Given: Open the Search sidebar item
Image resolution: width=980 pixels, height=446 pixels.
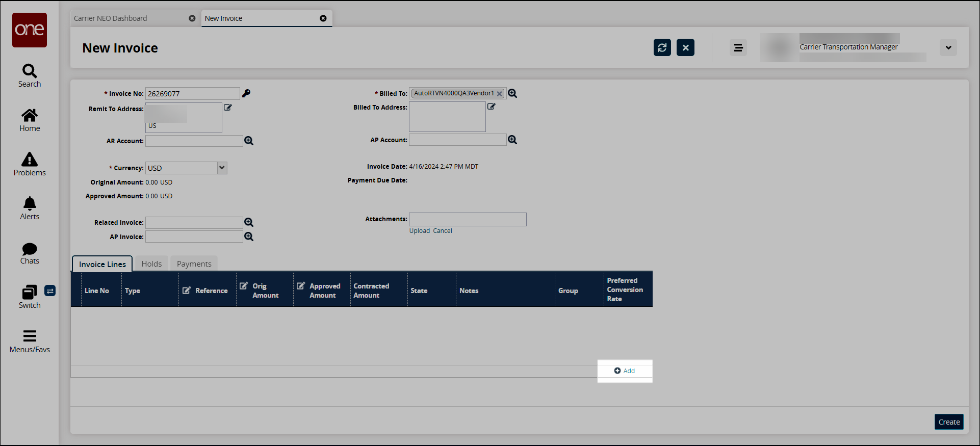Looking at the screenshot, I should click(x=30, y=76).
